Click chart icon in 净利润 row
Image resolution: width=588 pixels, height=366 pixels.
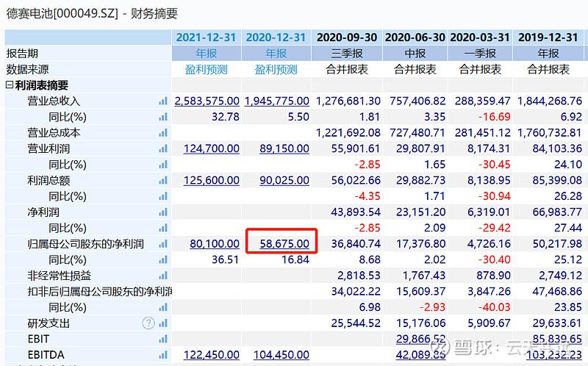point(163,212)
